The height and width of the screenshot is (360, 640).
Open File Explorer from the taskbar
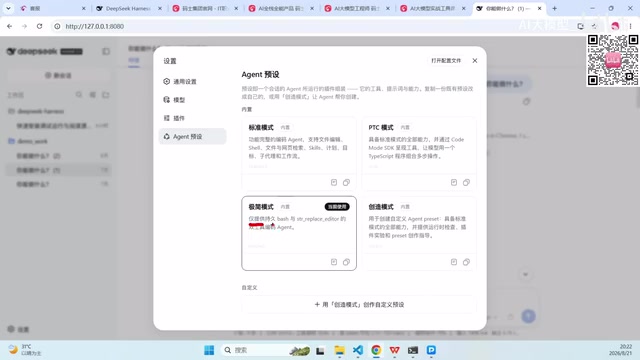pyautogui.click(x=339, y=350)
